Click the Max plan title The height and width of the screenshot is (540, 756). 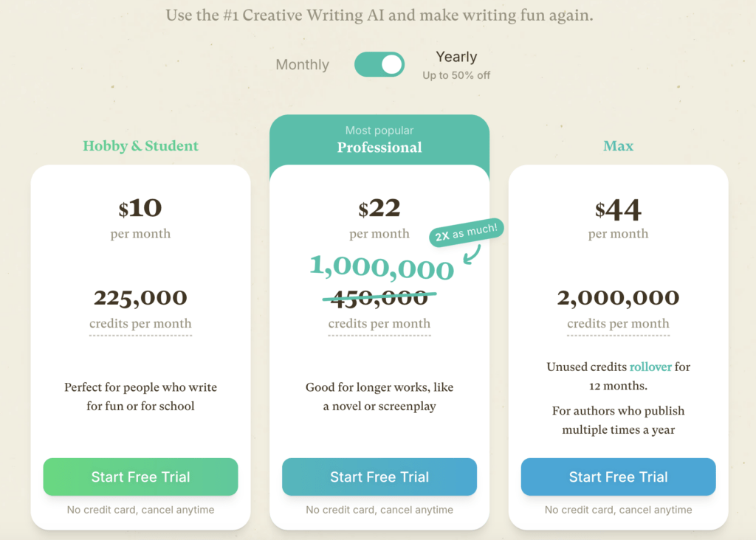point(618,146)
